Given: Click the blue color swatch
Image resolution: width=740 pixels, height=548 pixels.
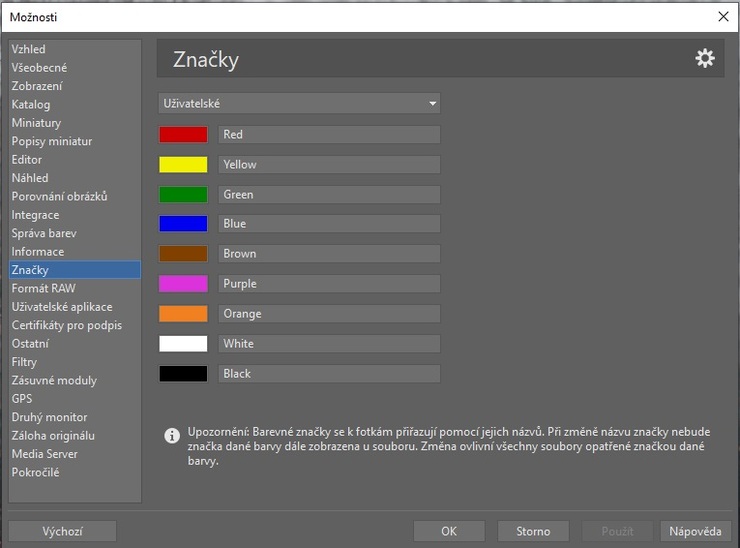Looking at the screenshot, I should click(183, 224).
